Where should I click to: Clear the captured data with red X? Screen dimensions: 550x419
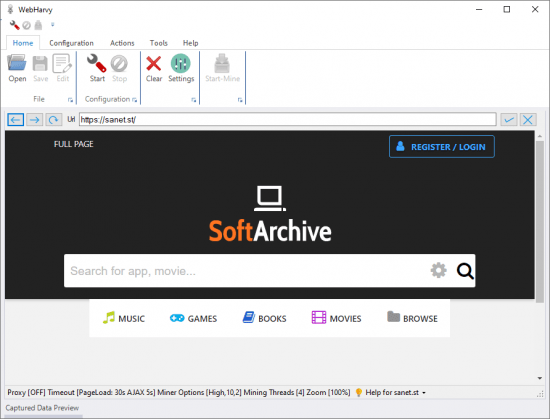click(154, 68)
